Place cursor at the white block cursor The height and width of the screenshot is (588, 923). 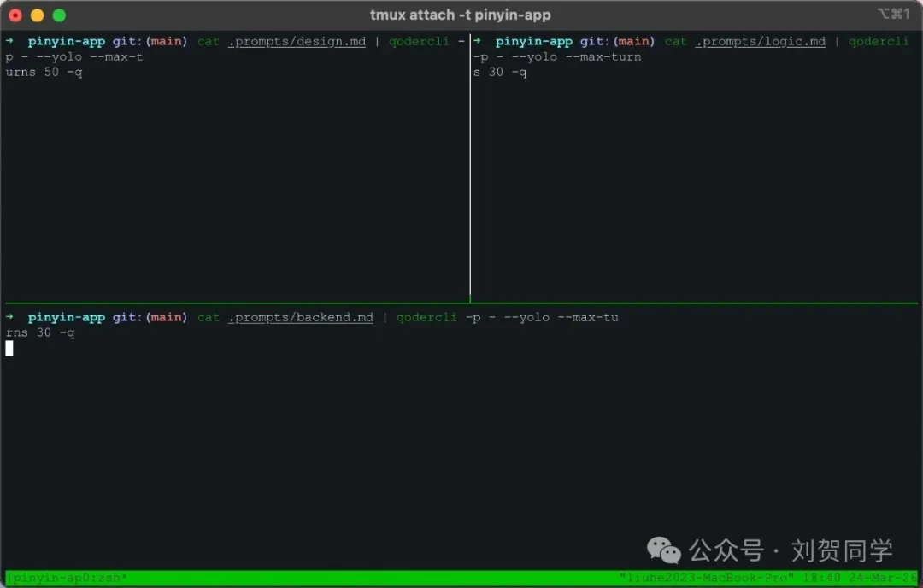(9, 348)
